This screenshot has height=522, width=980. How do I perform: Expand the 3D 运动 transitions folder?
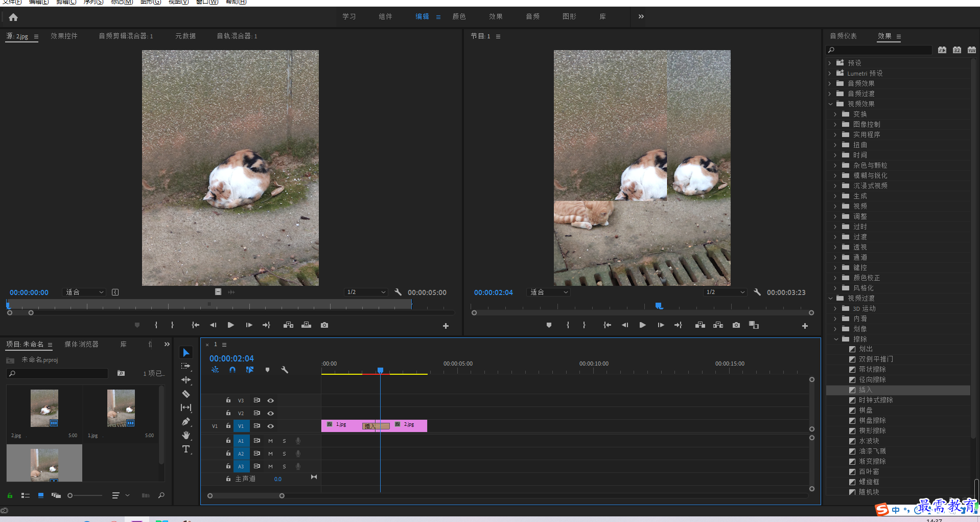pos(835,309)
